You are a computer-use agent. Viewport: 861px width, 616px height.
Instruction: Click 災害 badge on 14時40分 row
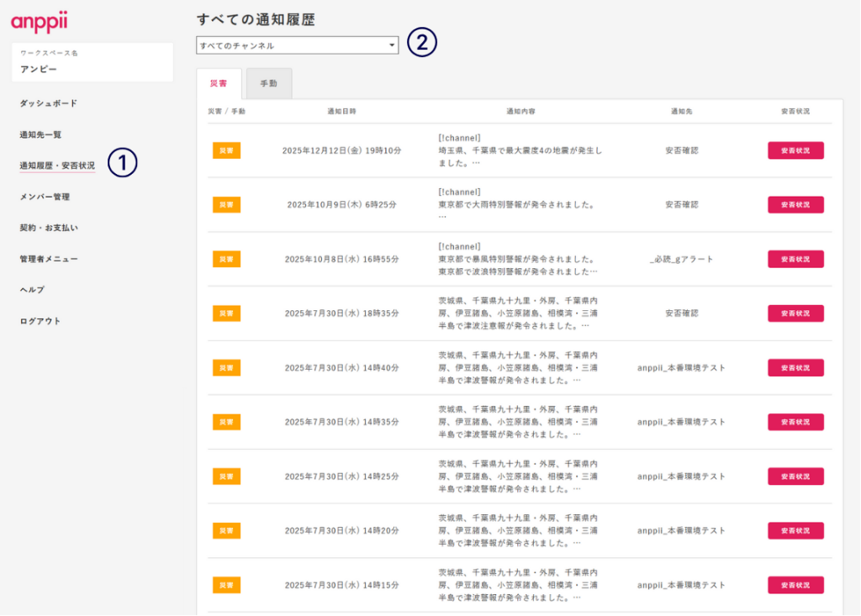[x=226, y=367]
